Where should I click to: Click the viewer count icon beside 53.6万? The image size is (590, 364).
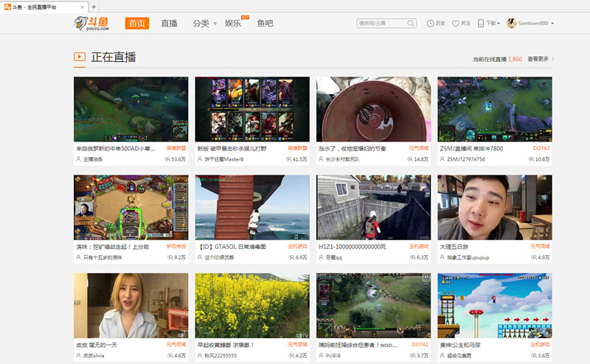[x=167, y=159]
